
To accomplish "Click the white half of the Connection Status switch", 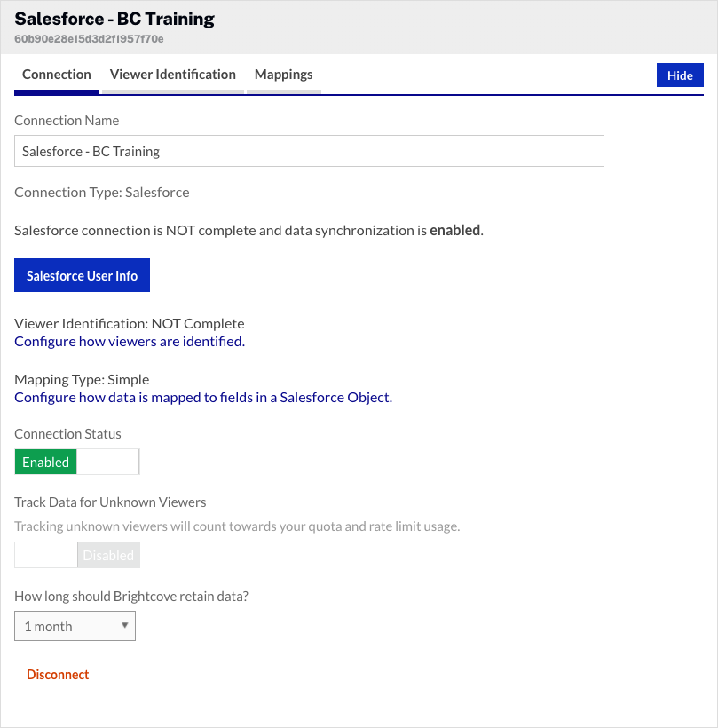I will (x=108, y=462).
